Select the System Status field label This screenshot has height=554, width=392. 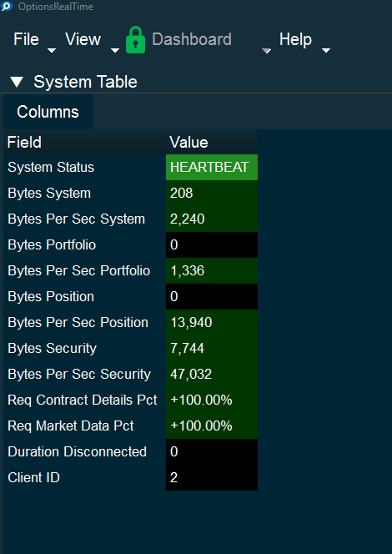pos(51,167)
